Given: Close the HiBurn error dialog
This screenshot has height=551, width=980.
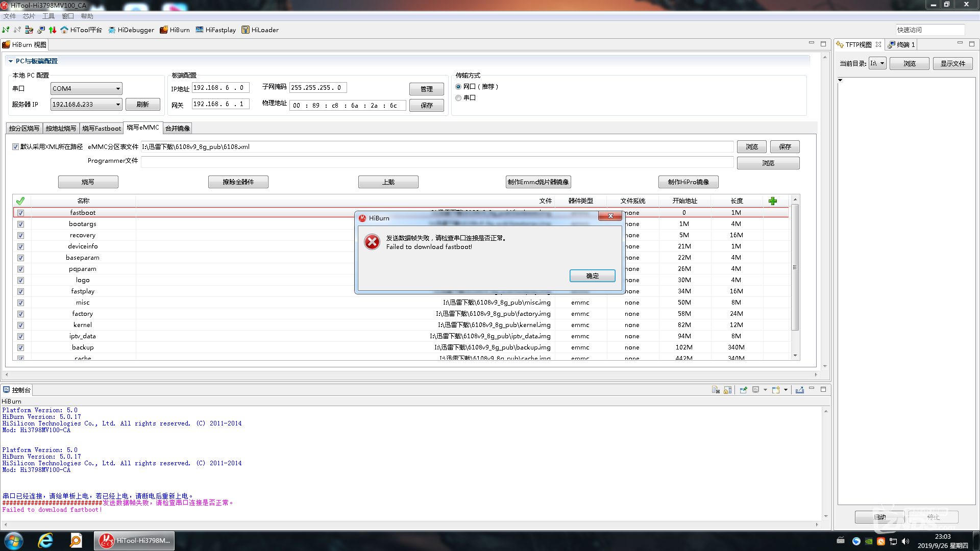Looking at the screenshot, I should point(610,216).
